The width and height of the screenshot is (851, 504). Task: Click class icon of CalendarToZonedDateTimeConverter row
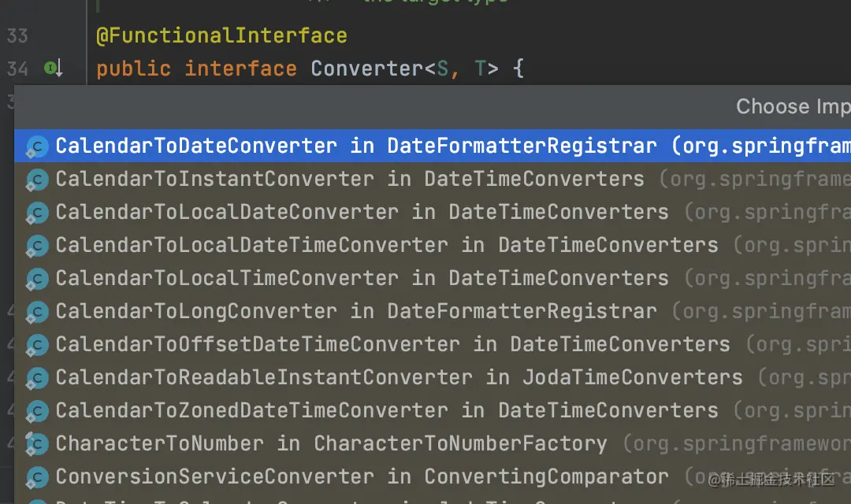coord(37,411)
